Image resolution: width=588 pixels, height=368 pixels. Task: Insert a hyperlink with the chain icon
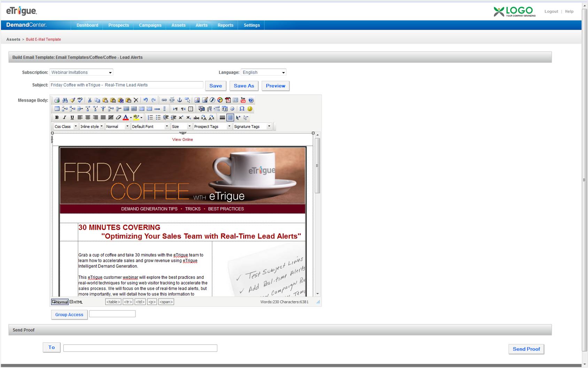[x=164, y=100]
